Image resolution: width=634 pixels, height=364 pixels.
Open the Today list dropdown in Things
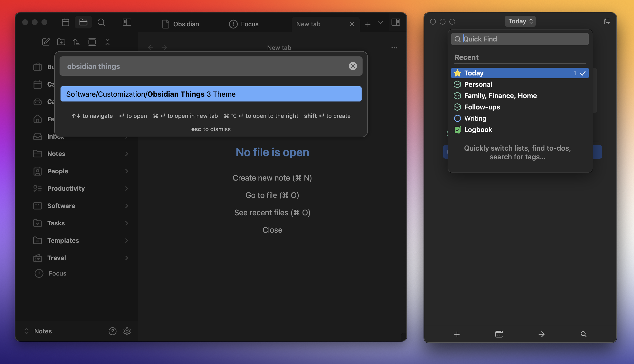pos(520,21)
